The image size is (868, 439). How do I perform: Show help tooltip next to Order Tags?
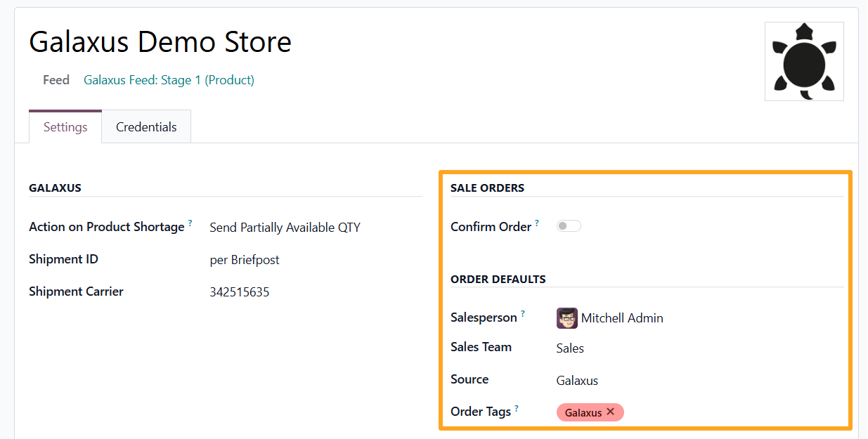tap(517, 407)
